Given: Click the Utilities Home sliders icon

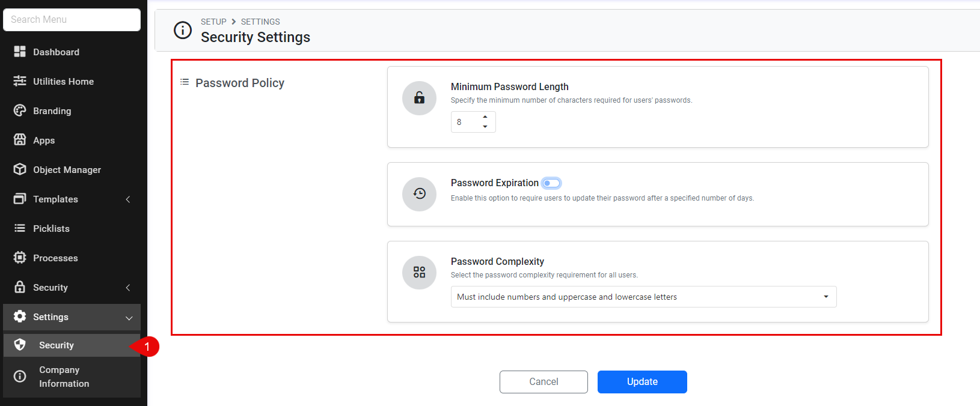Looking at the screenshot, I should (x=20, y=81).
